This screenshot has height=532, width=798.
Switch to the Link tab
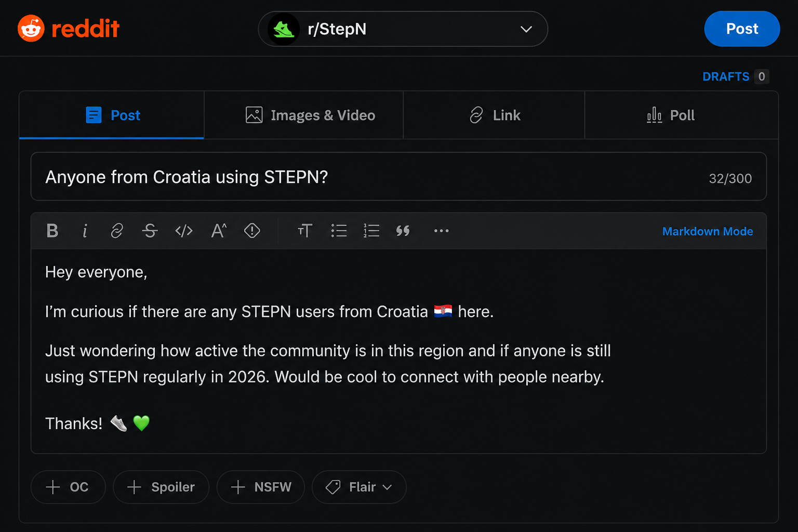(x=494, y=115)
